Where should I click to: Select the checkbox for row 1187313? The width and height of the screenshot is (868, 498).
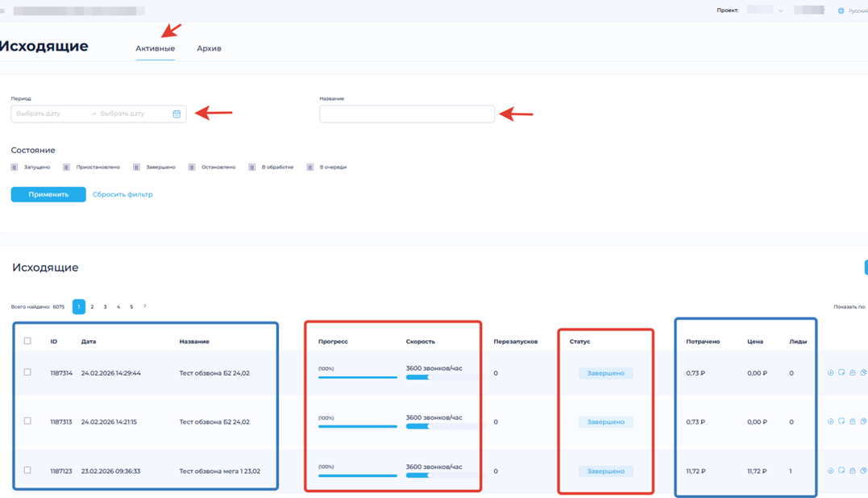coord(27,421)
